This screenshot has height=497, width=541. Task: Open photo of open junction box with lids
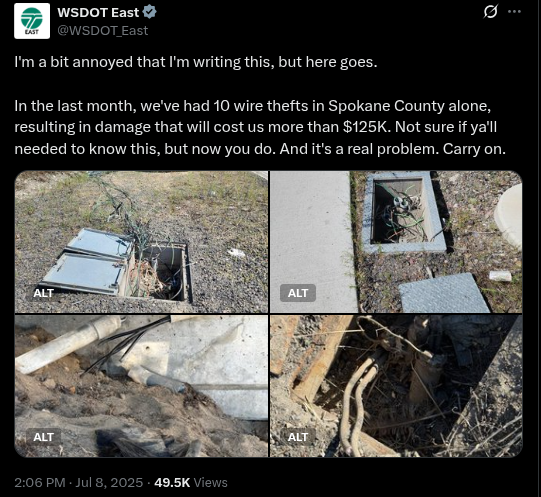point(141,242)
